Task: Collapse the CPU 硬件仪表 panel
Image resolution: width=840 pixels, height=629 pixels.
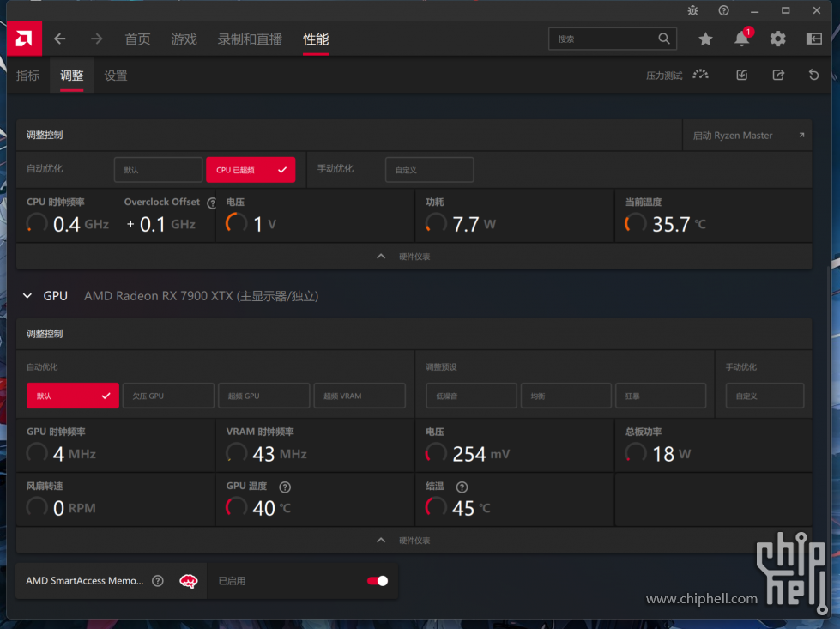Action: pyautogui.click(x=414, y=257)
